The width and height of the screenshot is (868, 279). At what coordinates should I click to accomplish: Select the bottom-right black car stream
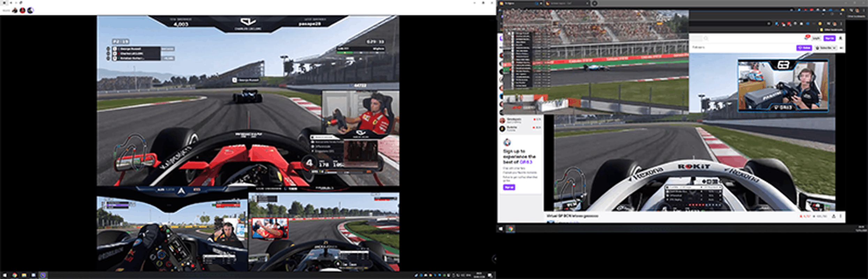[x=324, y=232]
